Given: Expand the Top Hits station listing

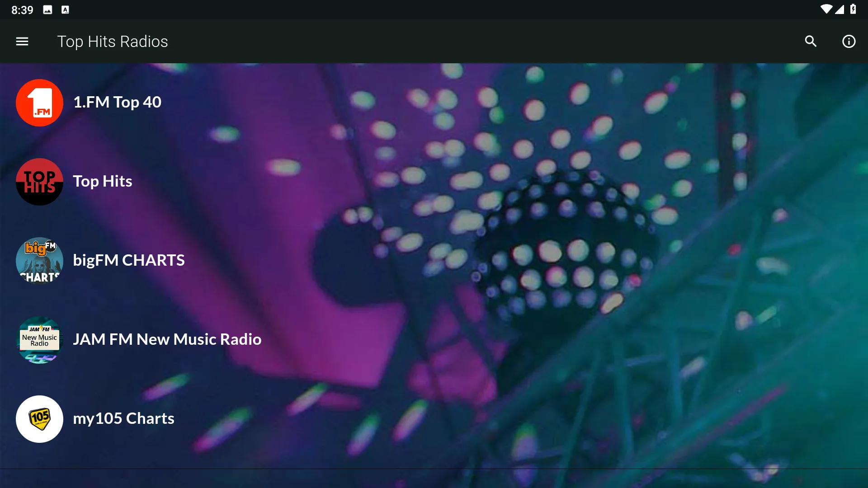Looking at the screenshot, I should click(103, 181).
